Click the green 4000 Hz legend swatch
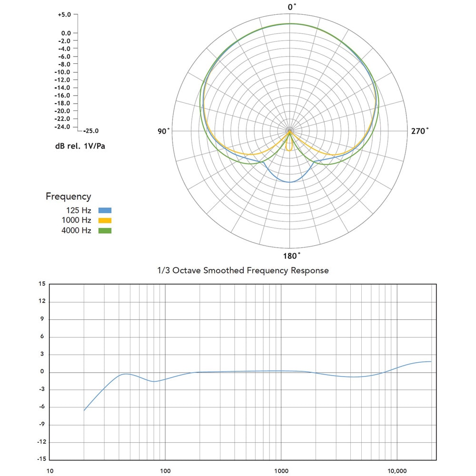The height and width of the screenshot is (476, 476). click(x=105, y=231)
